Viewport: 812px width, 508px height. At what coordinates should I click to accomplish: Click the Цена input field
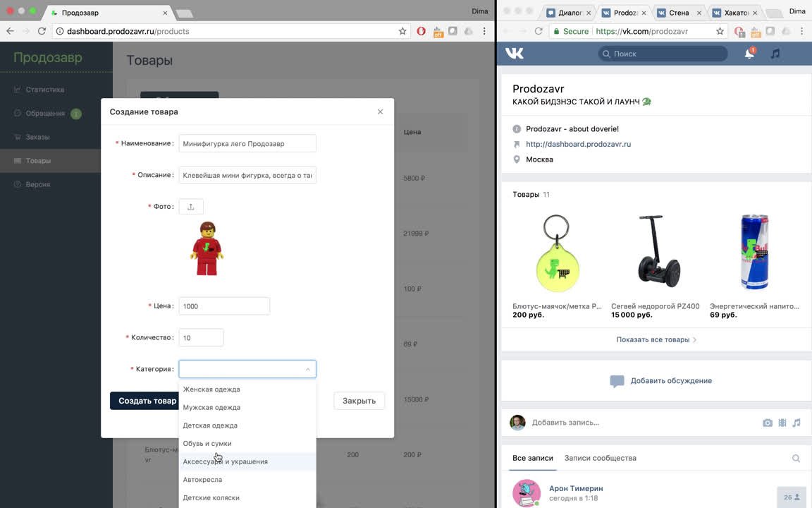tap(224, 306)
